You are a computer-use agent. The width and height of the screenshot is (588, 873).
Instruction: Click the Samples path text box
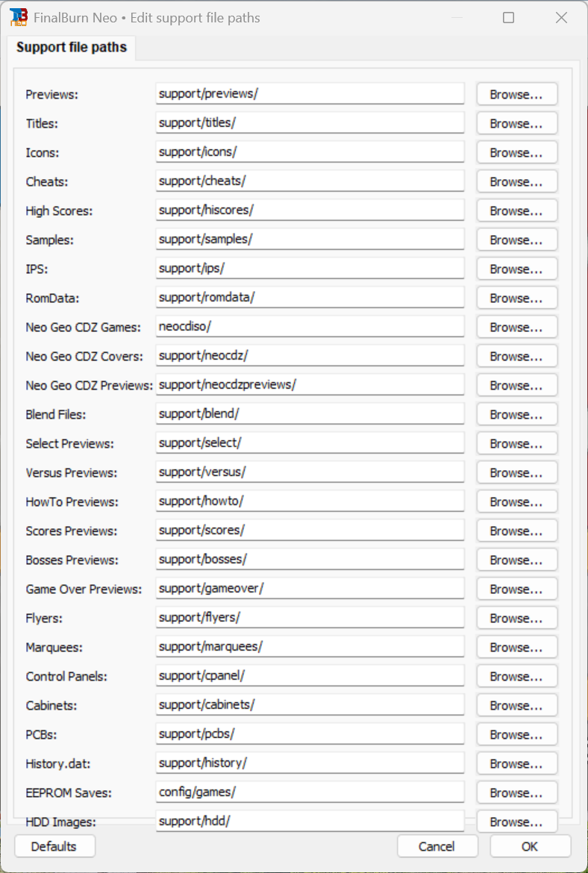(310, 240)
